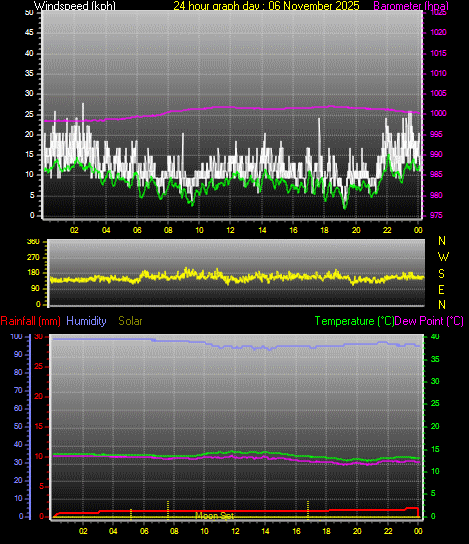Select the Temperature (°C) legend label

click(x=354, y=321)
